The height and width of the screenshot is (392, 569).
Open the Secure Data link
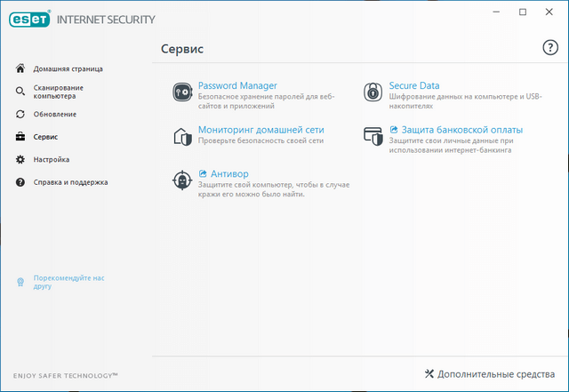[x=414, y=85]
